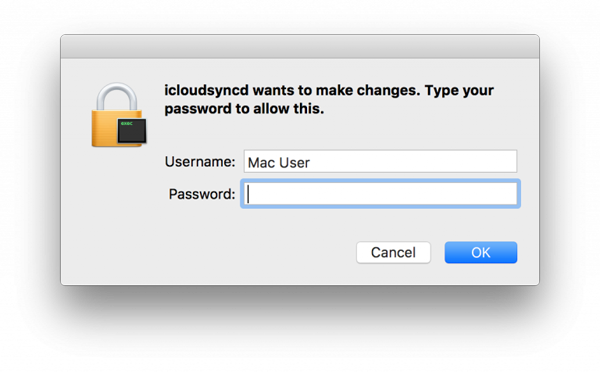600x372 pixels.
Task: Click the black exec terminal badge on padlock
Action: click(x=132, y=131)
